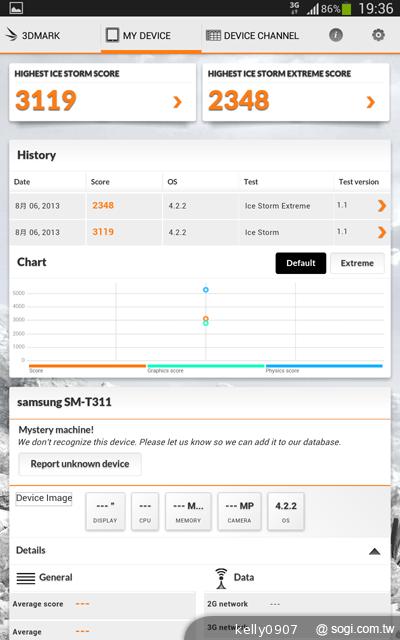Click the Report unknown device button
This screenshot has height=640, width=400.
pos(80,464)
